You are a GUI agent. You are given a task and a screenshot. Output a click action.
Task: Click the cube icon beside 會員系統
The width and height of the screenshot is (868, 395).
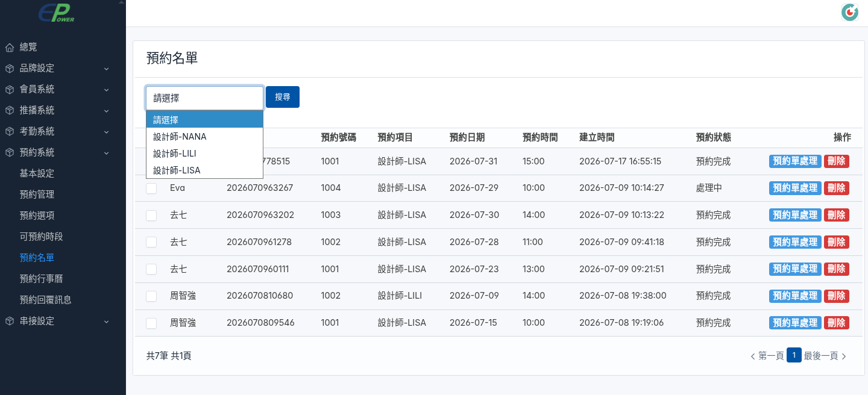pyautogui.click(x=10, y=90)
